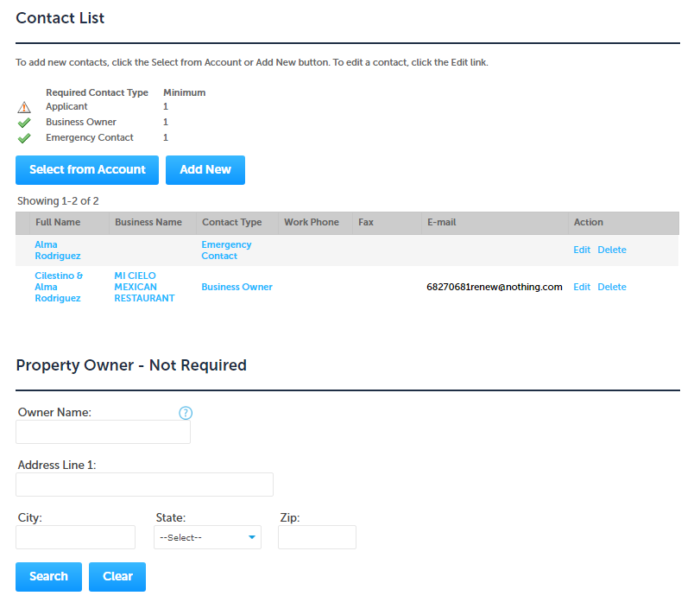Open the Cilestino & Alma Rodriguez link
The height and width of the screenshot is (602, 700).
pos(59,287)
